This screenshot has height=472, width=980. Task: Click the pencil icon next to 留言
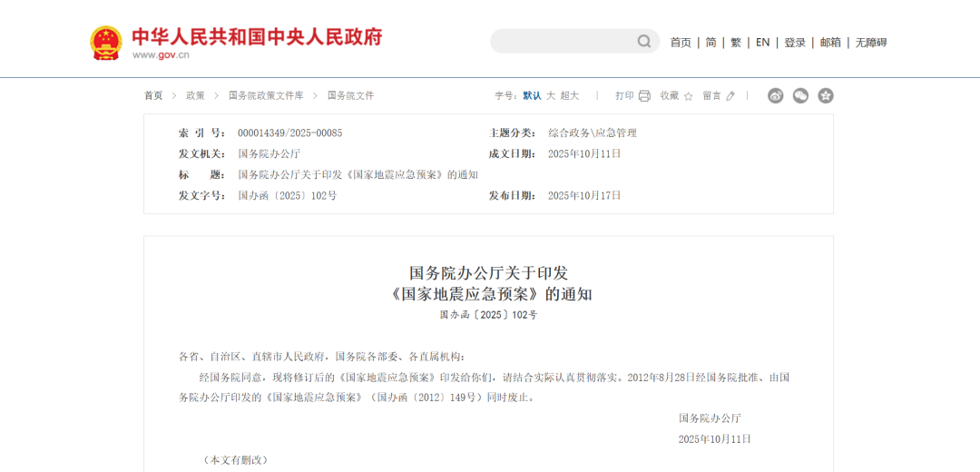[x=730, y=96]
